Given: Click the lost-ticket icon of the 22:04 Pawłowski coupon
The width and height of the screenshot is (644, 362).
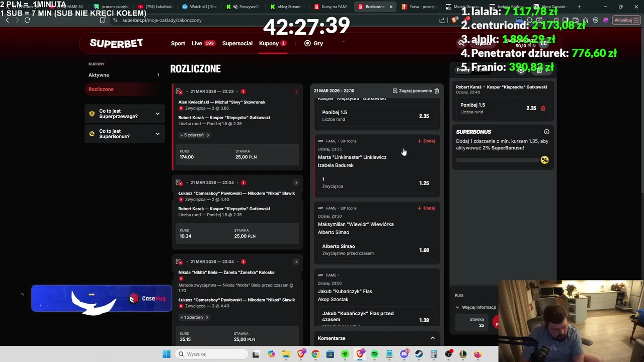Looking at the screenshot, I should tap(179, 183).
